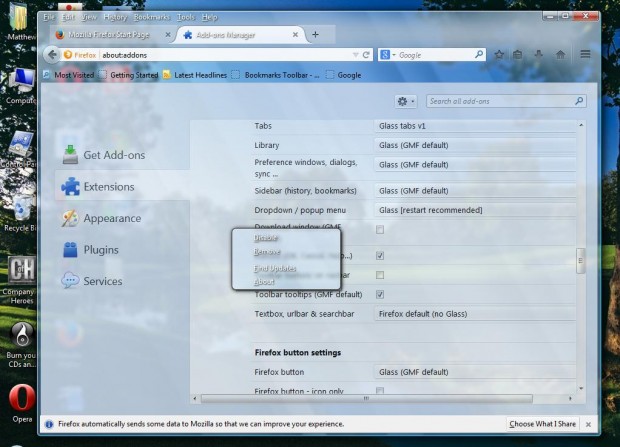Open the Tabs style dropdown
This screenshot has height=447, width=620.
pos(475,126)
